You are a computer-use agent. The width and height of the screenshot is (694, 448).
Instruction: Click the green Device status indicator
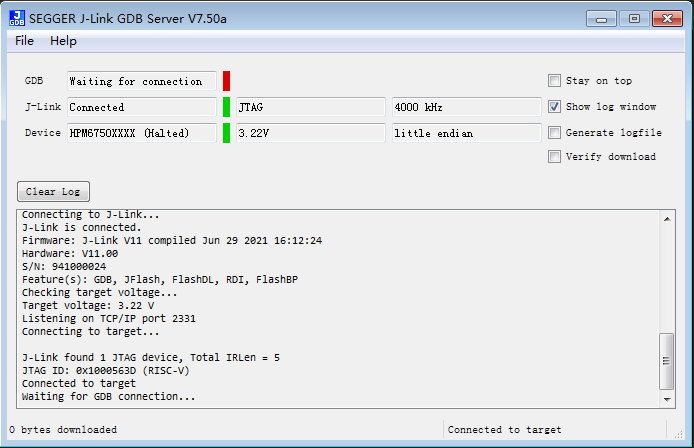tap(226, 133)
